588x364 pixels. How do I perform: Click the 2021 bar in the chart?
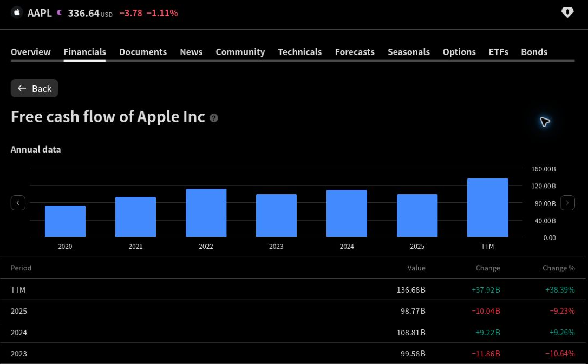135,217
